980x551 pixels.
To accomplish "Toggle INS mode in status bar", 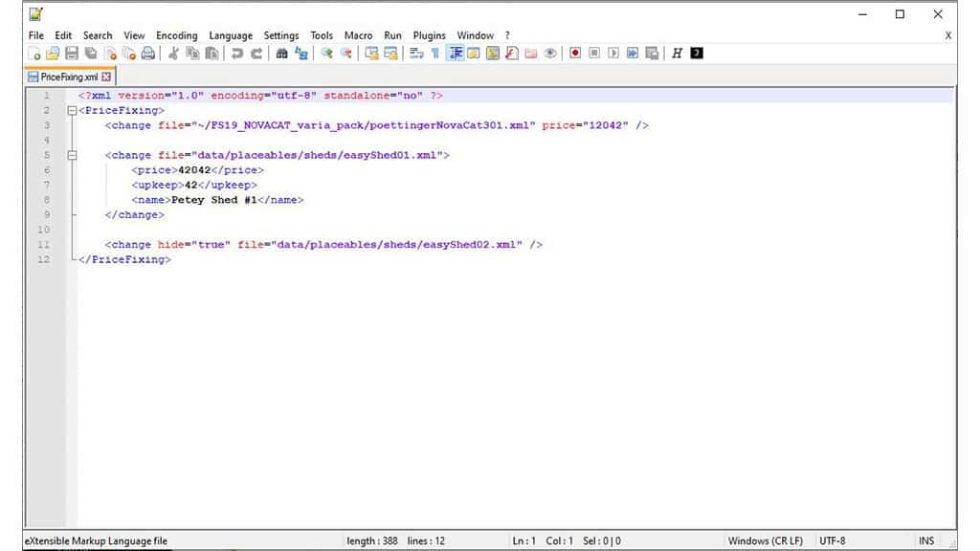I will point(925,541).
